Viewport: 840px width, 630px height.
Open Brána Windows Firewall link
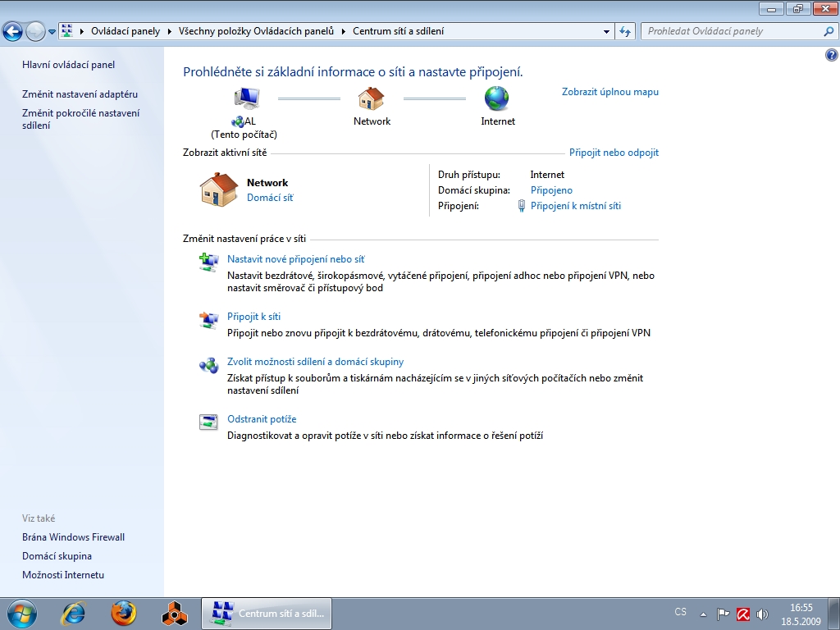(x=73, y=537)
